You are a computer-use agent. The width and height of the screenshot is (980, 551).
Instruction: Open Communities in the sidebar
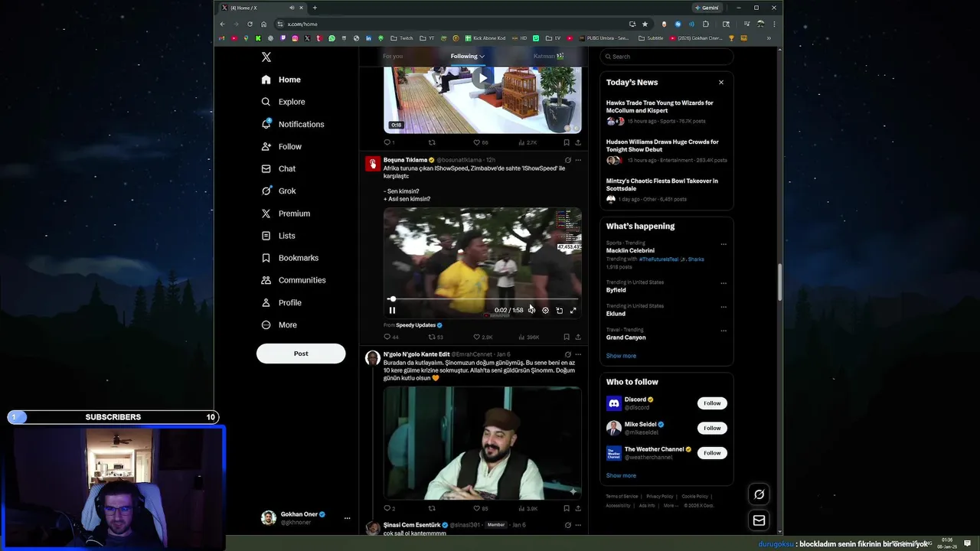point(293,280)
